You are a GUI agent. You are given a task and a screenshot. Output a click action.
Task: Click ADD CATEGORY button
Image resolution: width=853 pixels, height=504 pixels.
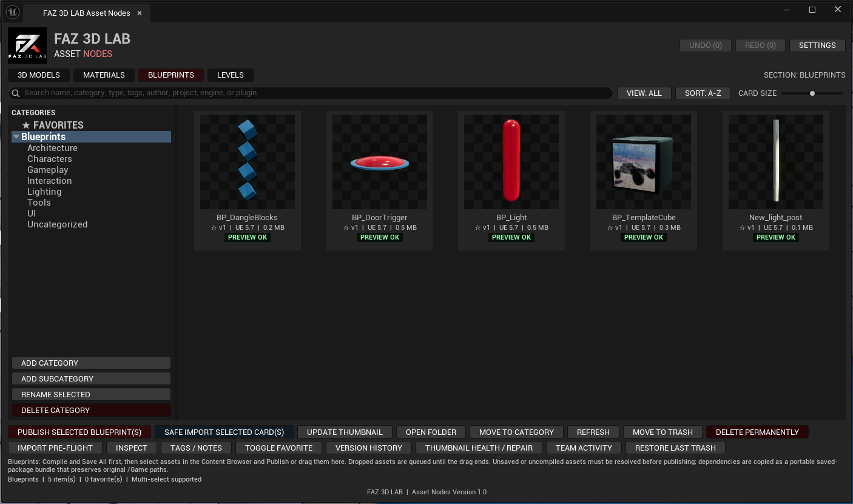coord(91,363)
